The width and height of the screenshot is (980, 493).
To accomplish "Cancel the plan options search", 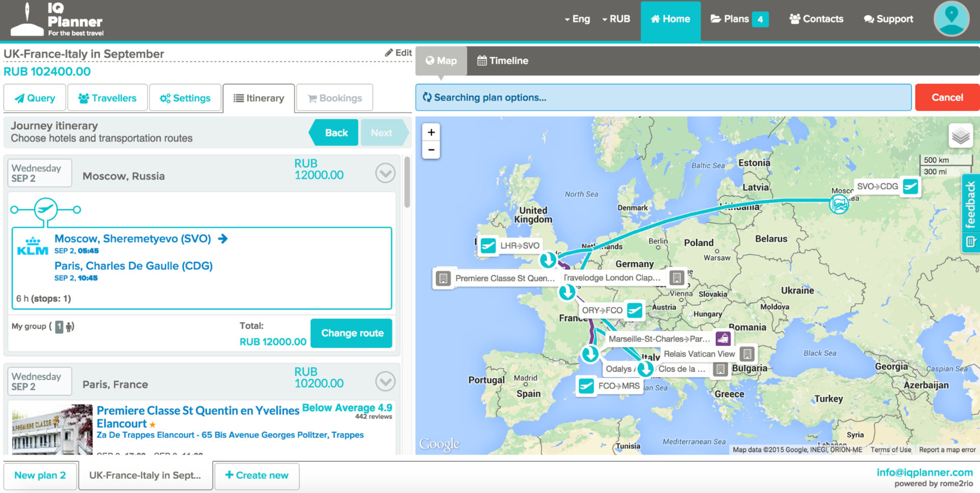I will tap(947, 97).
